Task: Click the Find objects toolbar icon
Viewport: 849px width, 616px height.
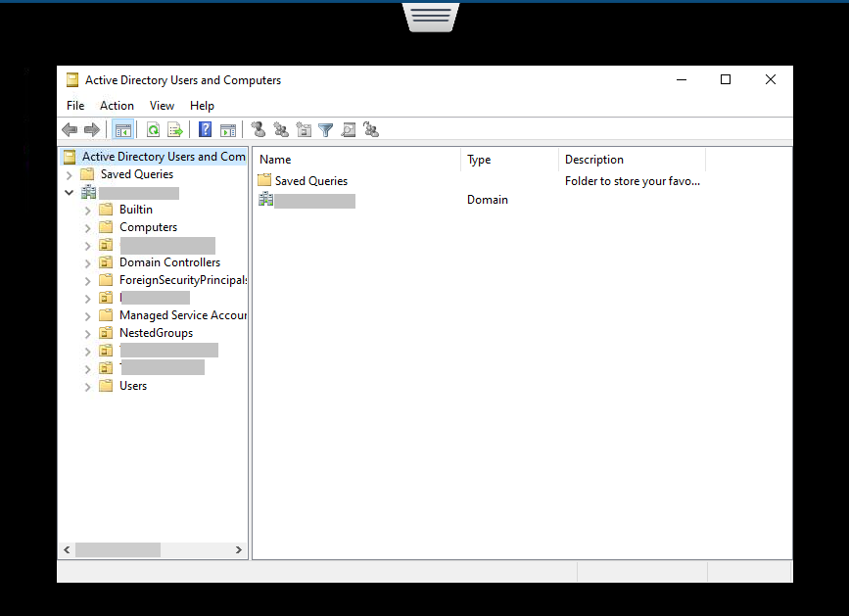Action: tap(349, 129)
